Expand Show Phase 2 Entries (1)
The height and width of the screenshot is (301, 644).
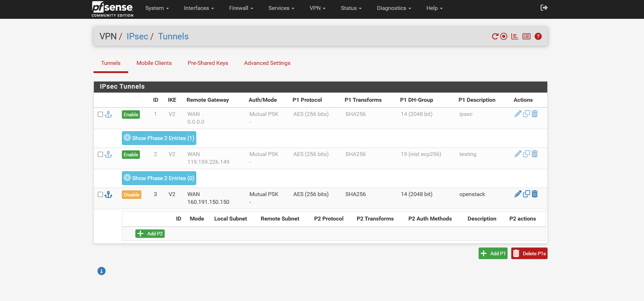pos(159,138)
